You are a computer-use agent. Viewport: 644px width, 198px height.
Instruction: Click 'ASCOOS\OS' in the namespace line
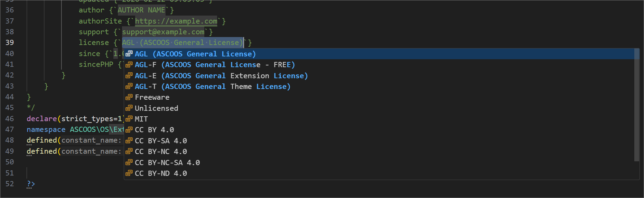click(x=89, y=129)
